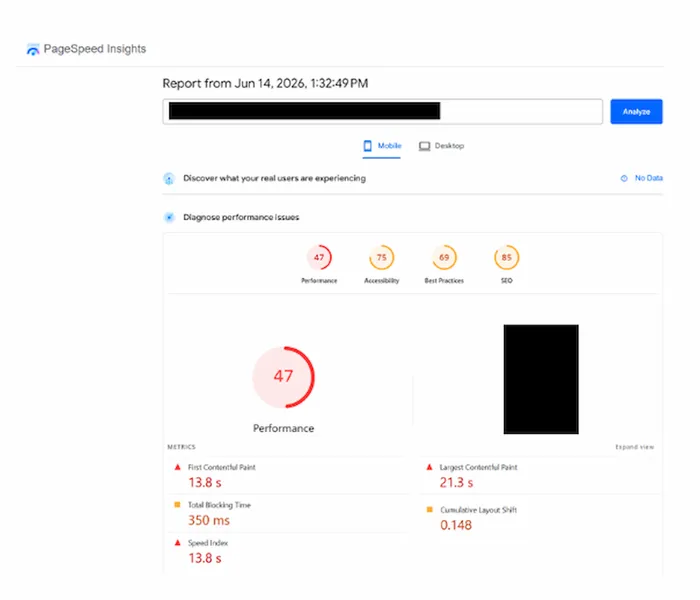The height and width of the screenshot is (600, 700).
Task: Click Total Blocking Time orange square icon
Action: pos(177,505)
